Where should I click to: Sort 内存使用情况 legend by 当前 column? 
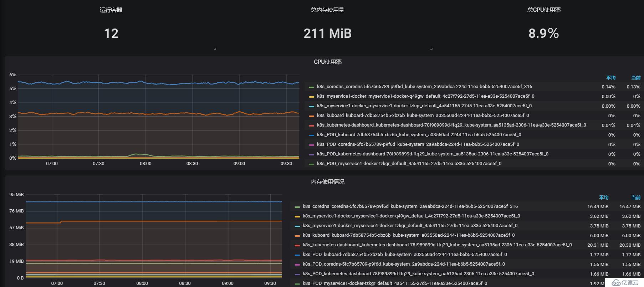click(x=636, y=198)
